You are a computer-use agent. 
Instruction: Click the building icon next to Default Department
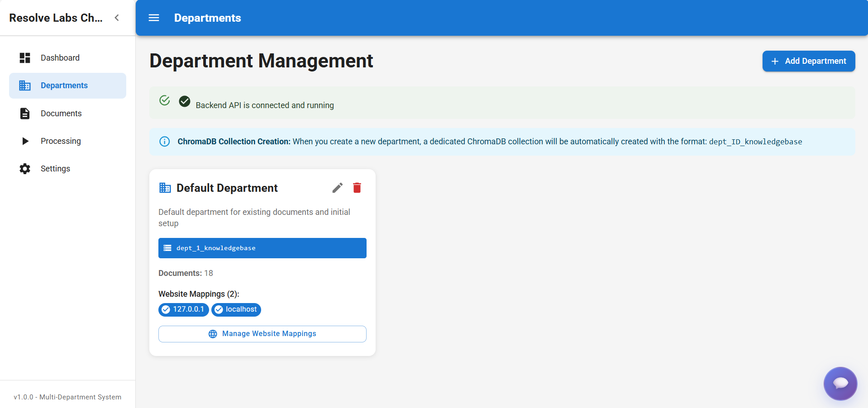pos(165,188)
